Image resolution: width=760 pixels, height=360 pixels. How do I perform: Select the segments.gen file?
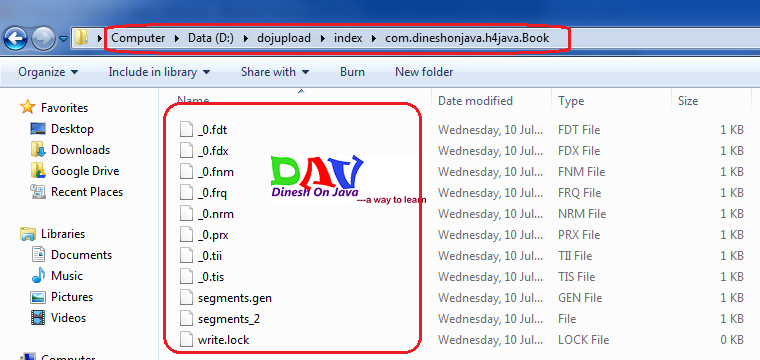[x=235, y=298]
